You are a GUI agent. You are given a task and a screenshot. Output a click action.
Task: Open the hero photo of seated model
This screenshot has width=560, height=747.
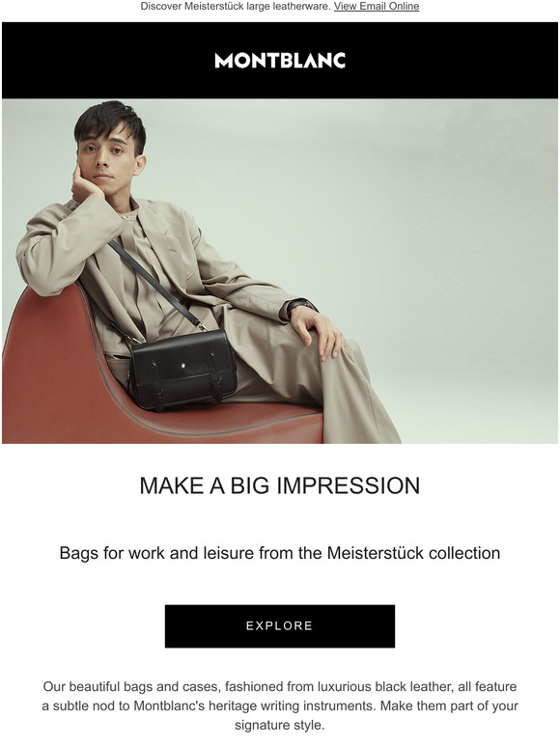click(x=280, y=271)
